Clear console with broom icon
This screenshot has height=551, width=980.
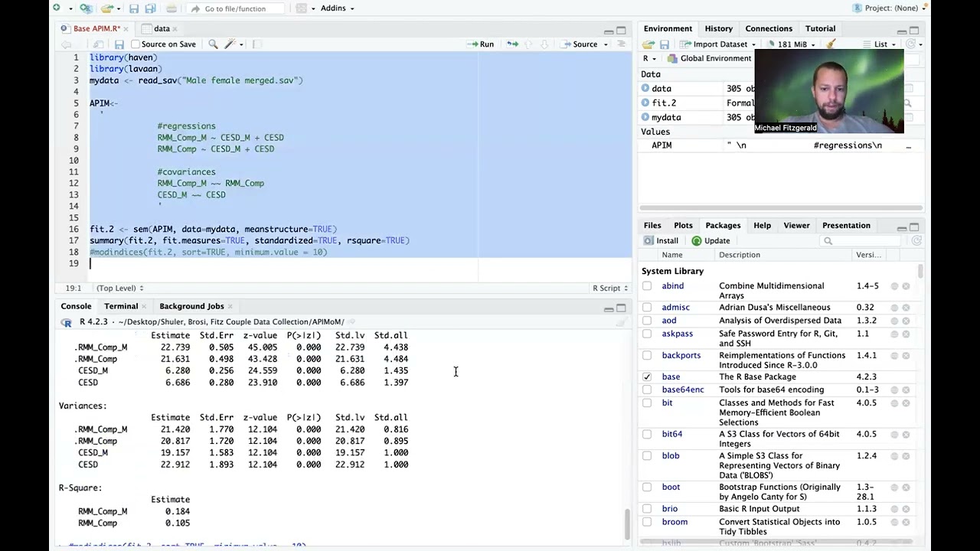point(621,322)
